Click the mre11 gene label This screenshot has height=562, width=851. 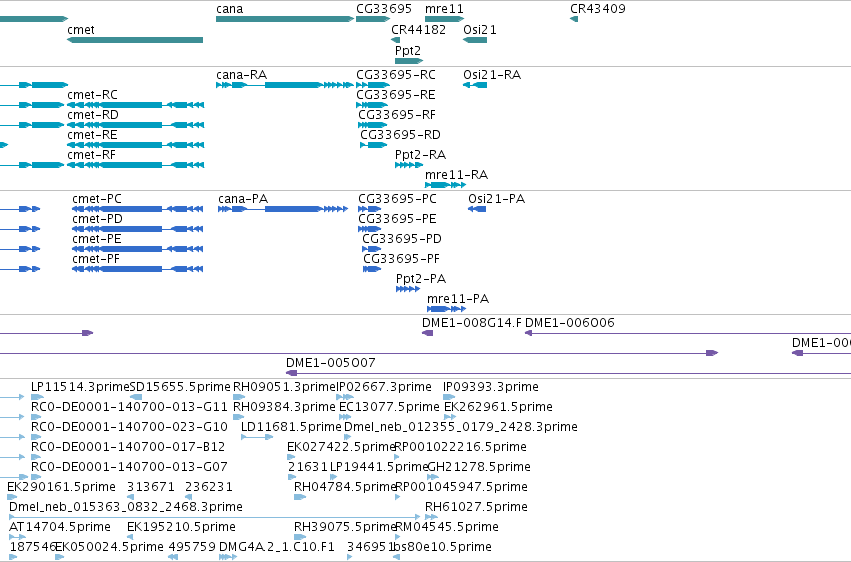pyautogui.click(x=444, y=9)
